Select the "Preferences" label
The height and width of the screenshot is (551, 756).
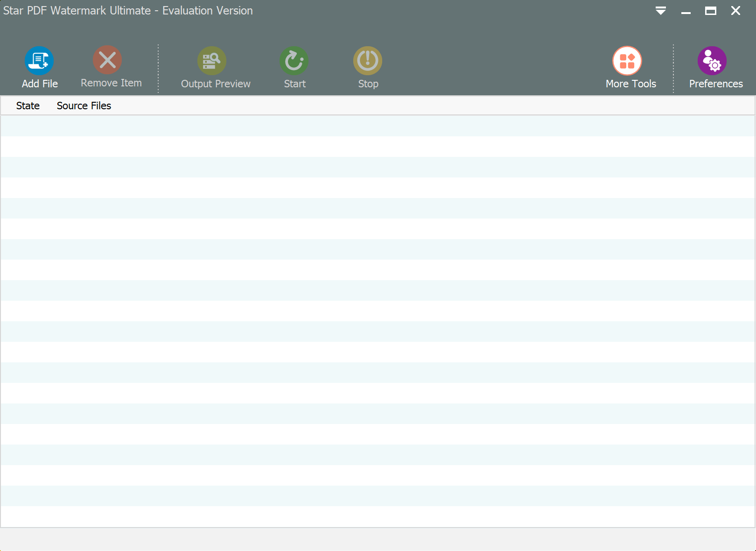point(716,84)
